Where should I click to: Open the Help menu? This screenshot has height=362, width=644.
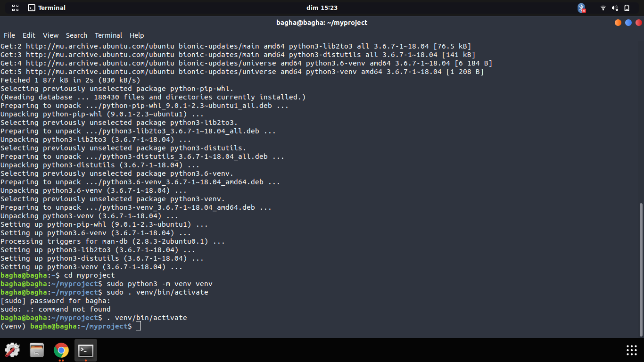[137, 35]
